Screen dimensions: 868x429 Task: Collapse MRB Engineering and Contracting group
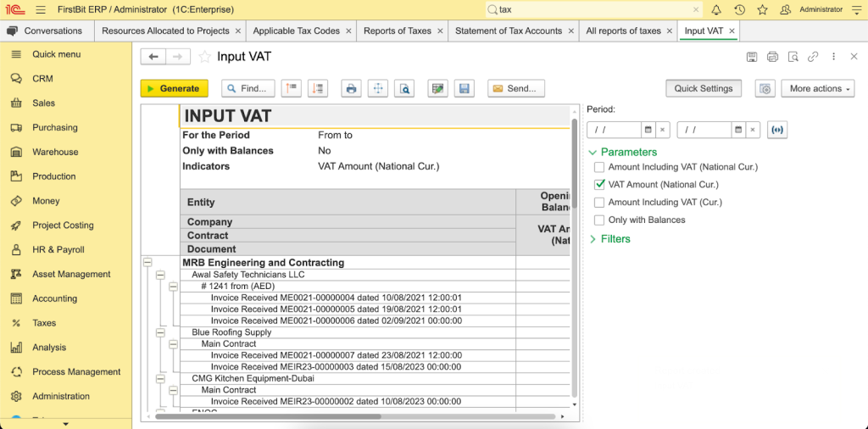point(147,263)
